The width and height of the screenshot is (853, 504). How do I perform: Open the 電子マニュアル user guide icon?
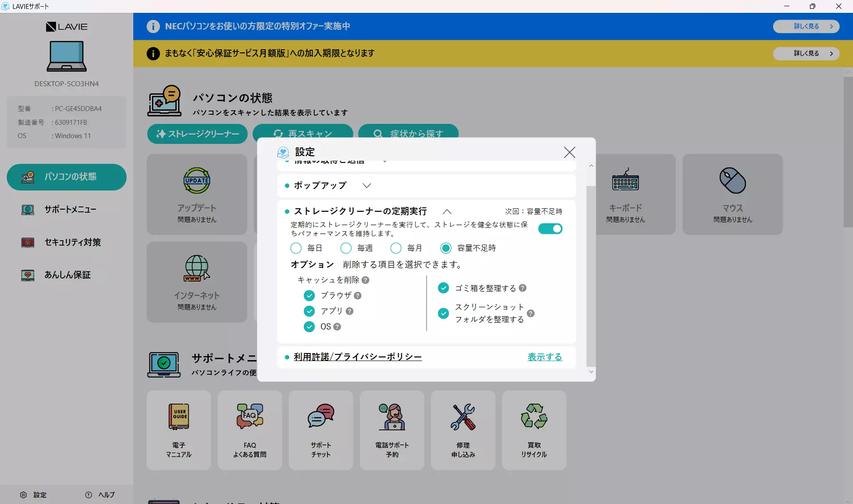click(x=179, y=417)
